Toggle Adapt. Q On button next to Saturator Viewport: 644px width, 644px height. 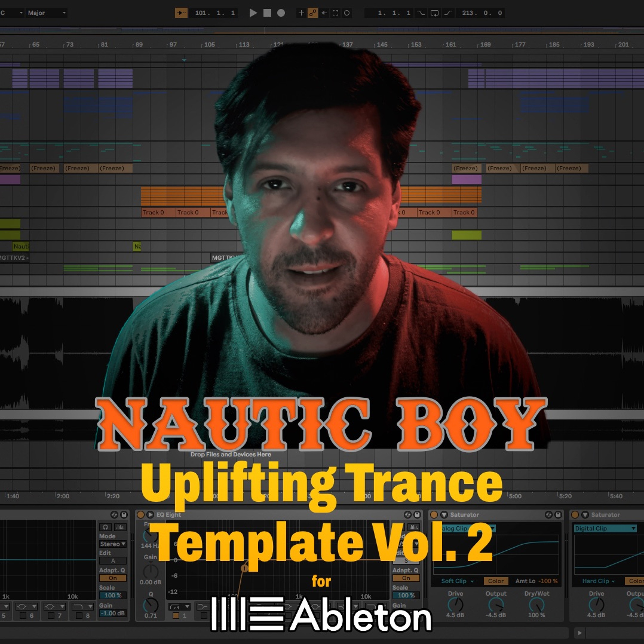coord(406,578)
